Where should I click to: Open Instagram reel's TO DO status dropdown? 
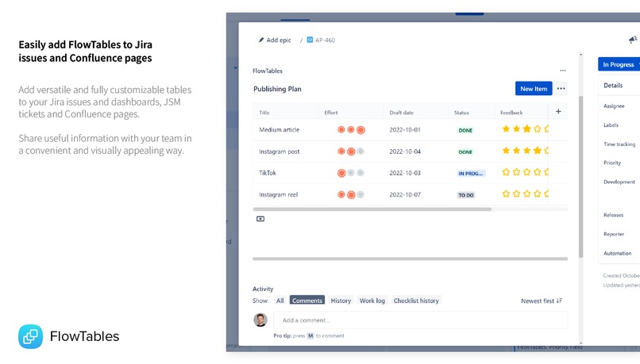pos(466,195)
